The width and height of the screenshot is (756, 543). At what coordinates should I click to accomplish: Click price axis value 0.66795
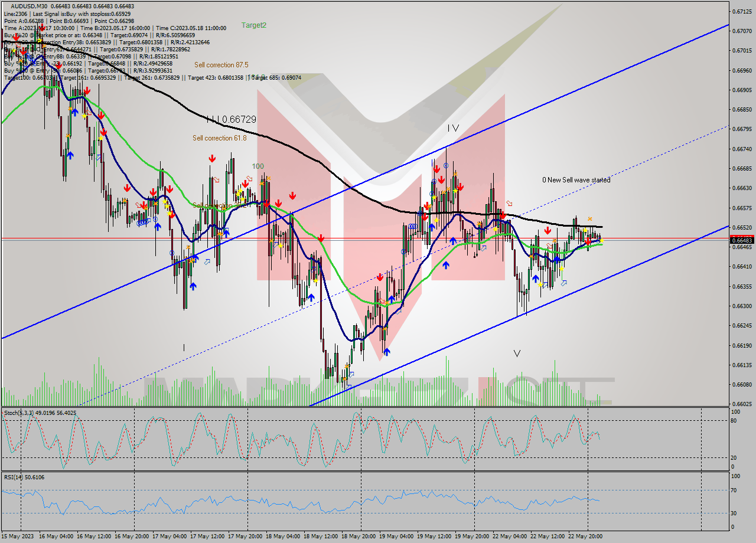(741, 129)
